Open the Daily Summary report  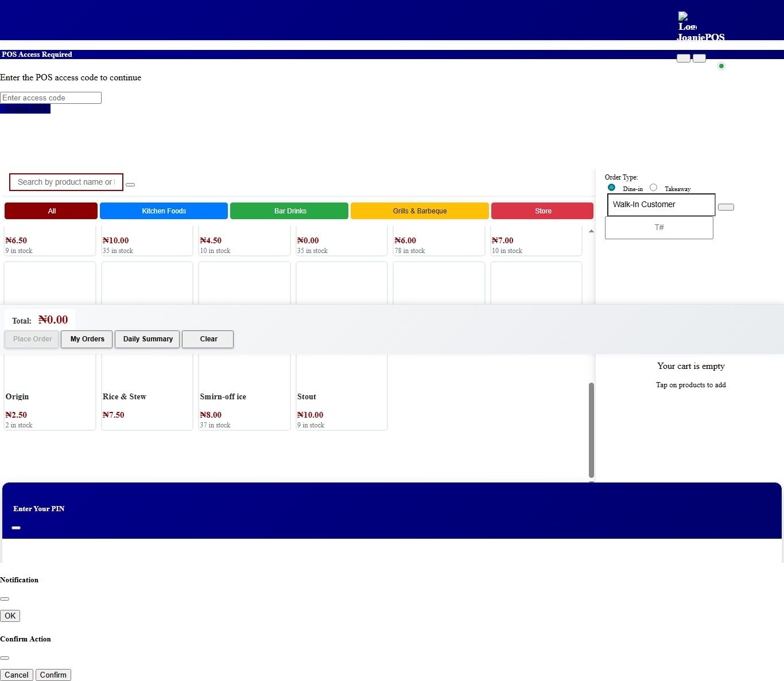click(x=148, y=339)
